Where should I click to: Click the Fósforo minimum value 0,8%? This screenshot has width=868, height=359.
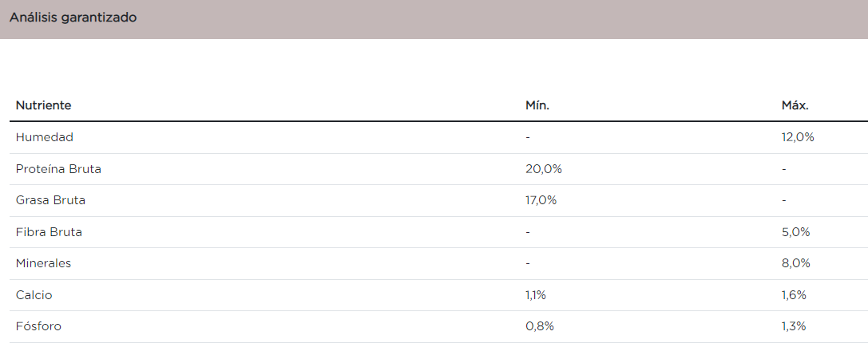click(x=540, y=326)
